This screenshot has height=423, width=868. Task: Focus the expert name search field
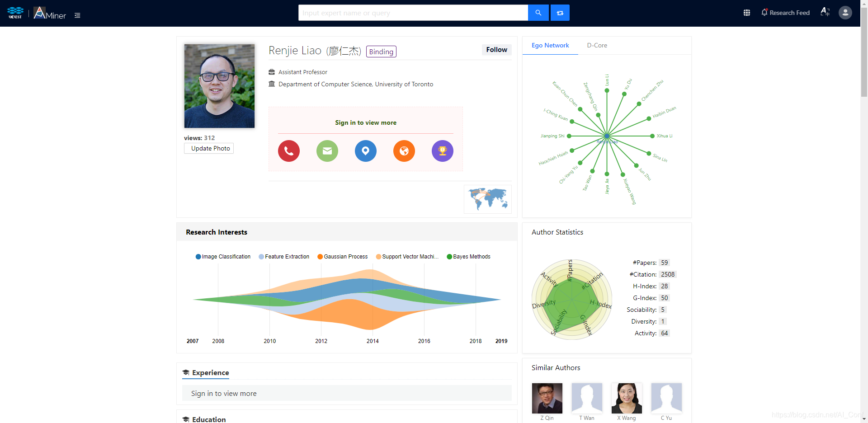(x=413, y=13)
